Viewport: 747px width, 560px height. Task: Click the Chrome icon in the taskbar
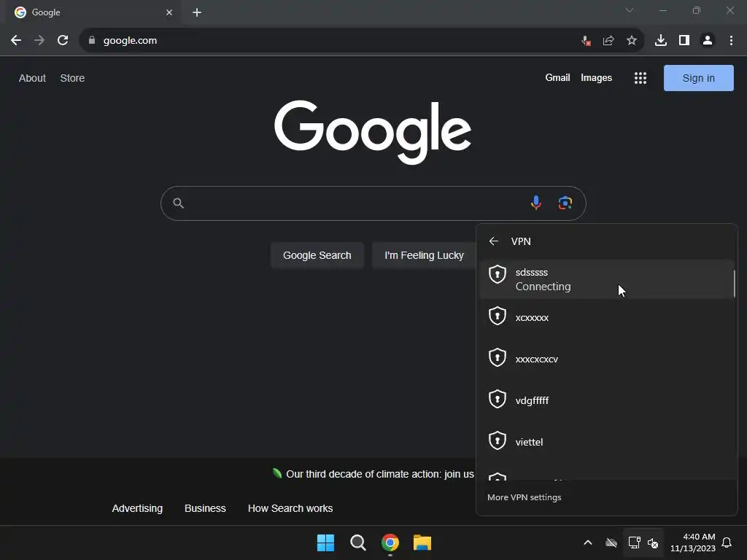[390, 542]
